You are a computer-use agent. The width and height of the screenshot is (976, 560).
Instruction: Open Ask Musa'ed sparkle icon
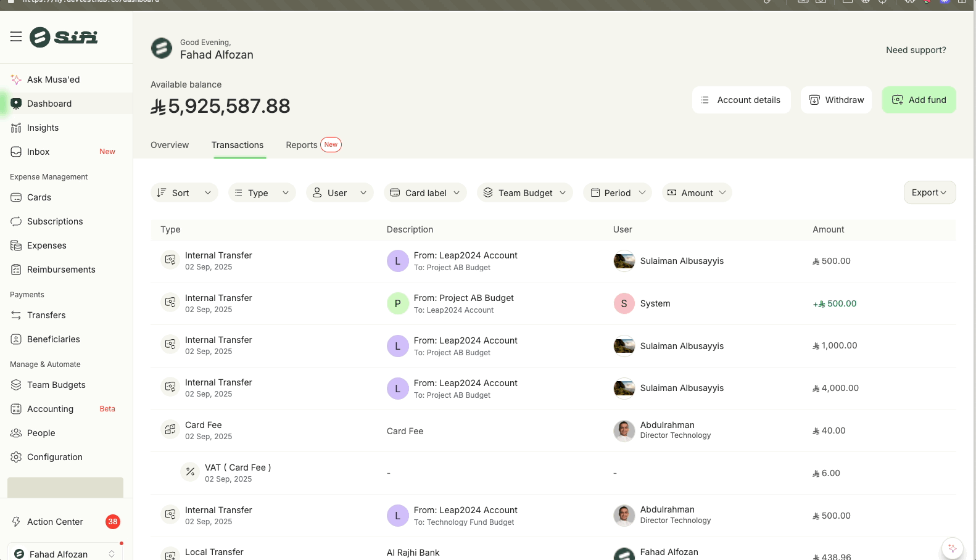(16, 80)
